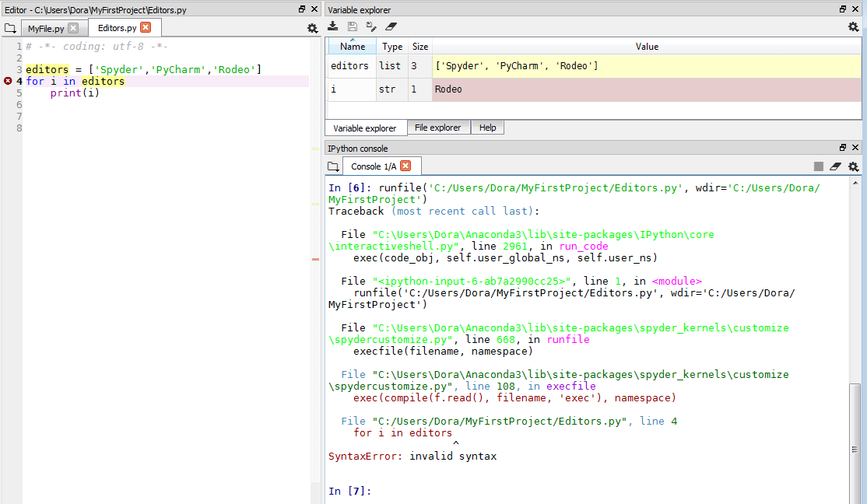Close the Editors.py tab
Screen dimensions: 867x504
coord(146,27)
